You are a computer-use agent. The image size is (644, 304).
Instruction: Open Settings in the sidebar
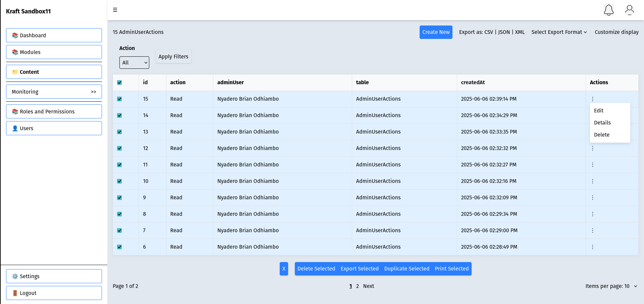tap(54, 276)
